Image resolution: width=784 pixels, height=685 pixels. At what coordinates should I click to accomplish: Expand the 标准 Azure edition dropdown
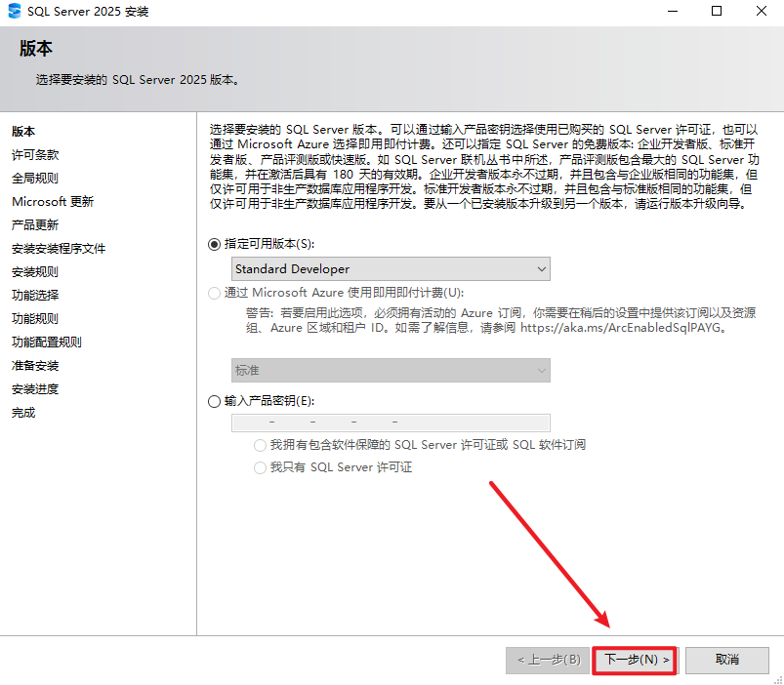click(391, 371)
